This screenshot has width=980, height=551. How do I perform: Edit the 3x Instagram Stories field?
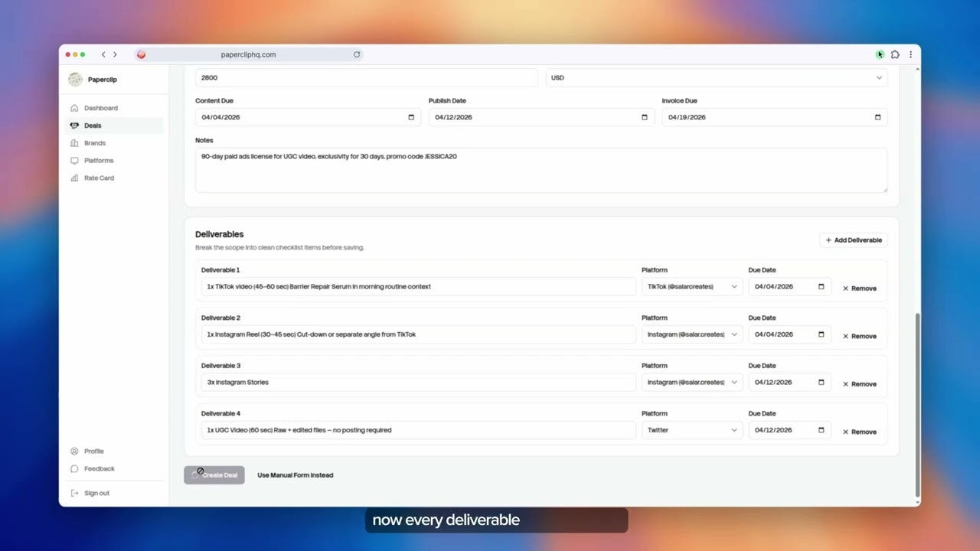[x=419, y=382]
